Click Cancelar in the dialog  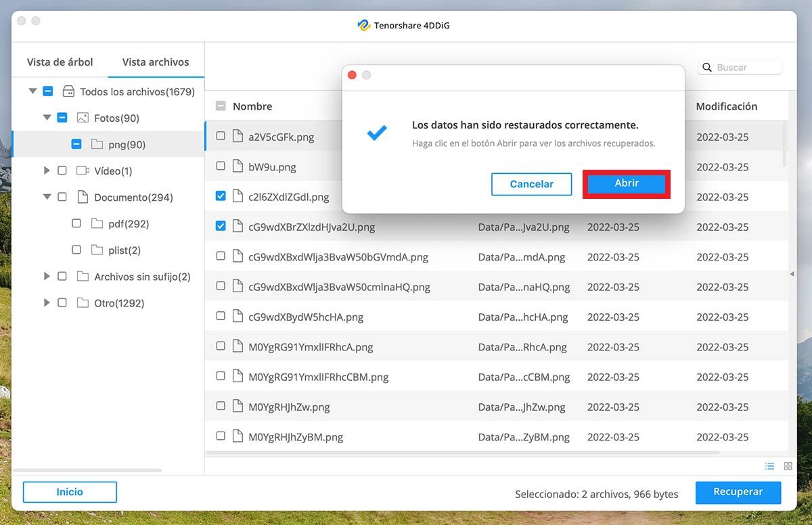point(531,184)
